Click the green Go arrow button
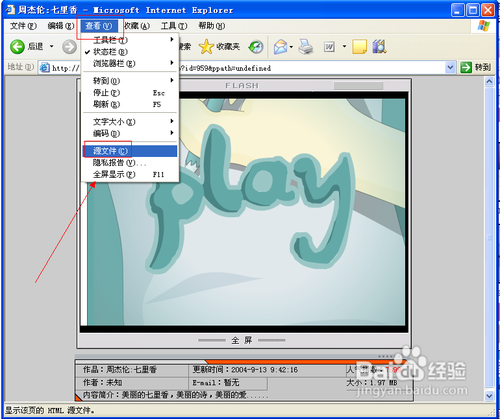The image size is (500, 419). [x=466, y=67]
